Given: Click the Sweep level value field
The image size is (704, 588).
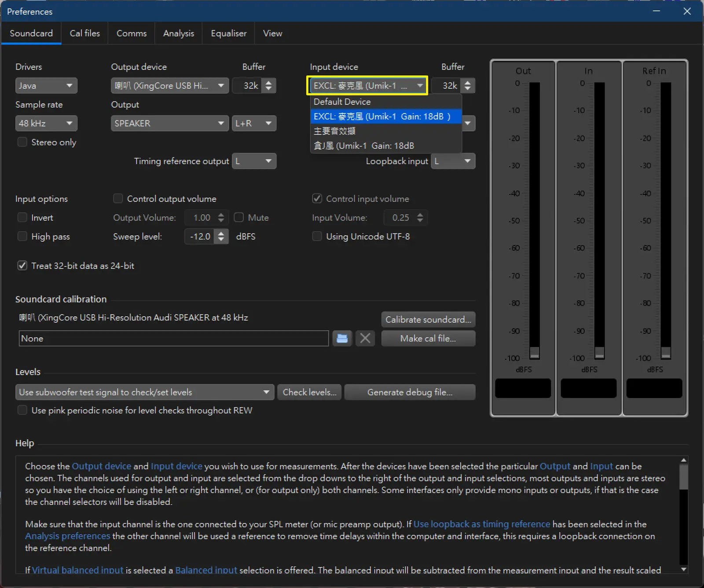Looking at the screenshot, I should click(200, 237).
